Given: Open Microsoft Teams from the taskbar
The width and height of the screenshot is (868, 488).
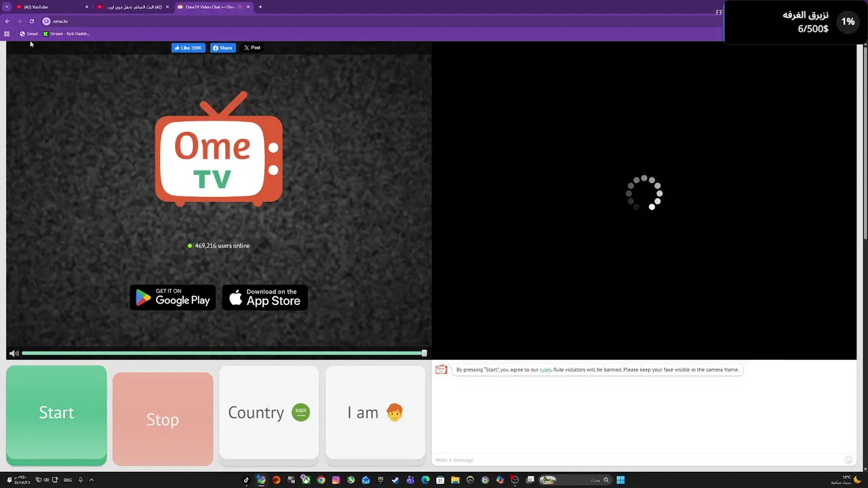Looking at the screenshot, I should point(410,480).
